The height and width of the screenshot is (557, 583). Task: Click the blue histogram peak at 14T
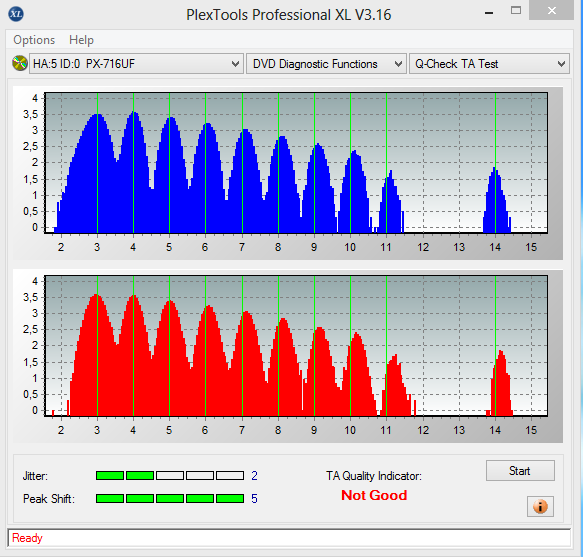click(x=496, y=200)
